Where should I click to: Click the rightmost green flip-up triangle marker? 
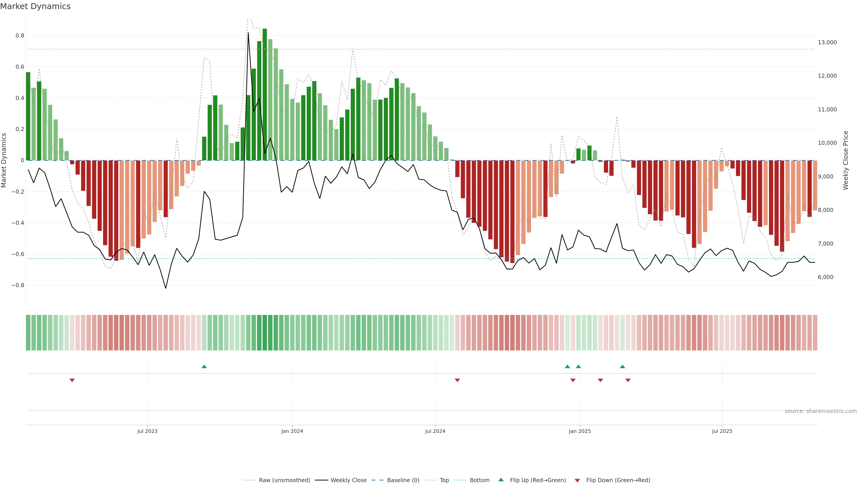tap(622, 366)
